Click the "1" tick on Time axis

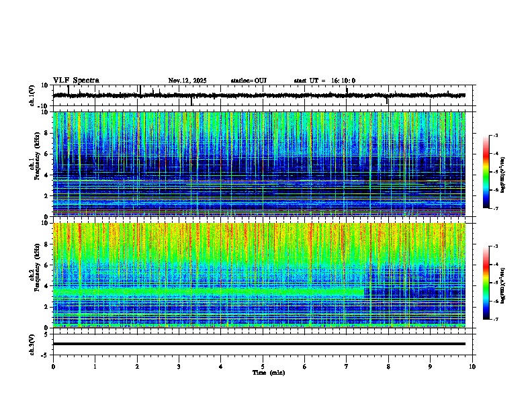pos(95,367)
